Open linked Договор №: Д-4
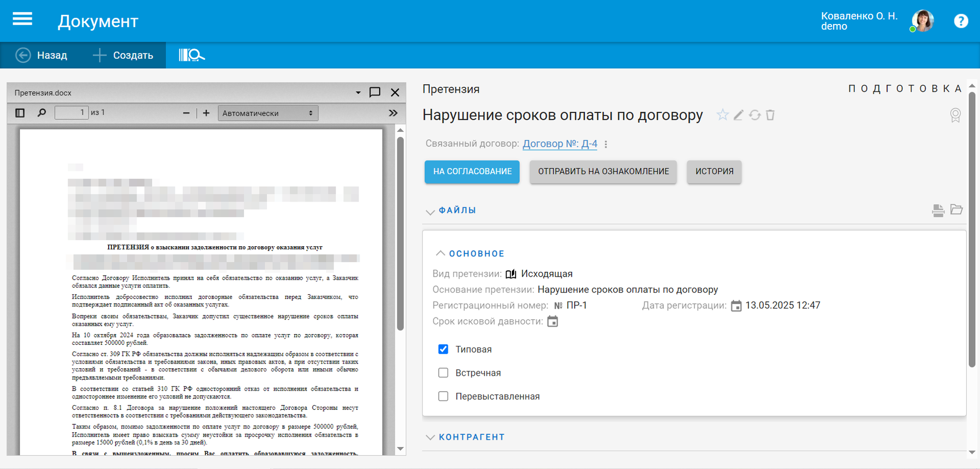The height and width of the screenshot is (469, 980). [560, 144]
